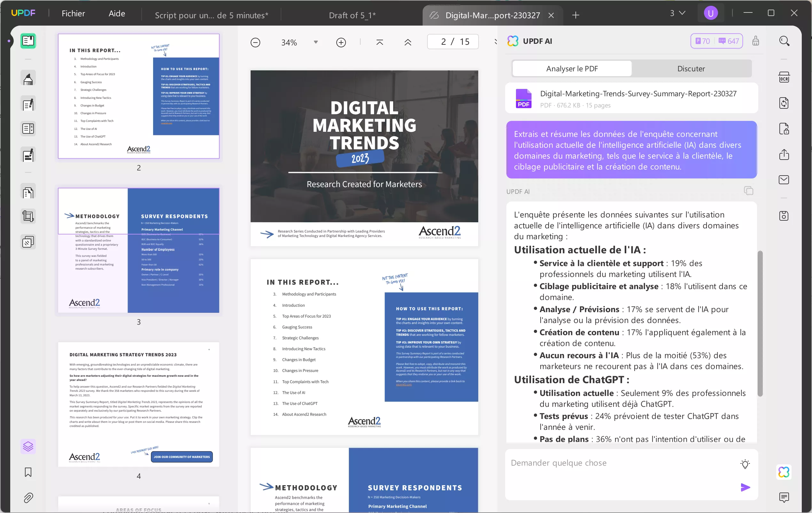Switch to the Discuter tab
Screen dimensions: 812x513
point(691,68)
